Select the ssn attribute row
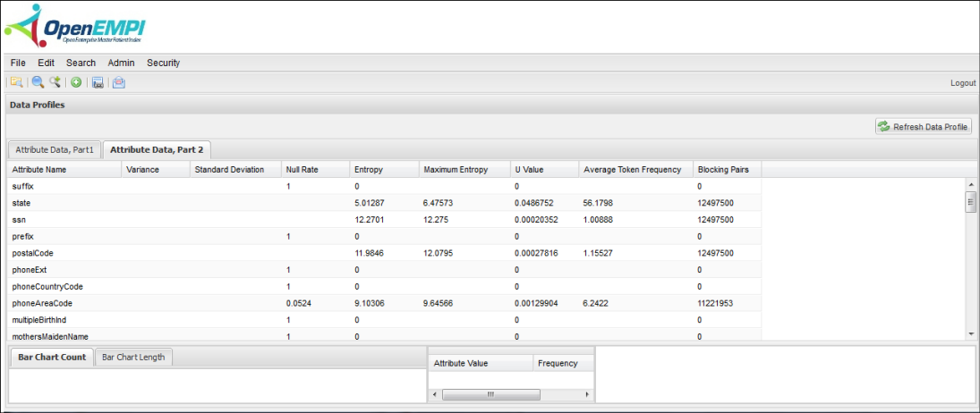Screen dimensions: 980x413 (x=384, y=220)
